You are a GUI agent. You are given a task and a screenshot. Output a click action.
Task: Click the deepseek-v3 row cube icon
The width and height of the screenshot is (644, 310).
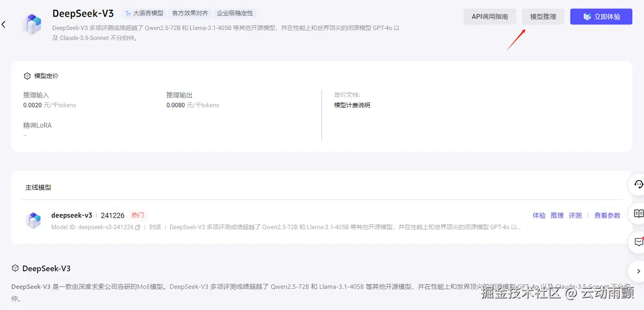(x=33, y=220)
